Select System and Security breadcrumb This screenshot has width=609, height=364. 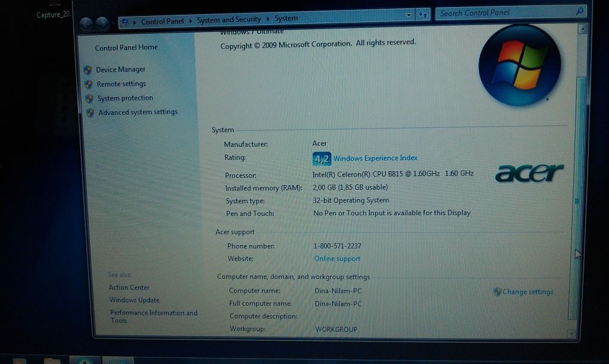coord(229,20)
